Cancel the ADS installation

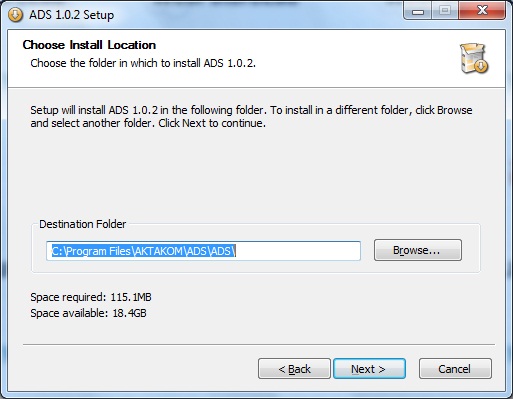point(455,369)
